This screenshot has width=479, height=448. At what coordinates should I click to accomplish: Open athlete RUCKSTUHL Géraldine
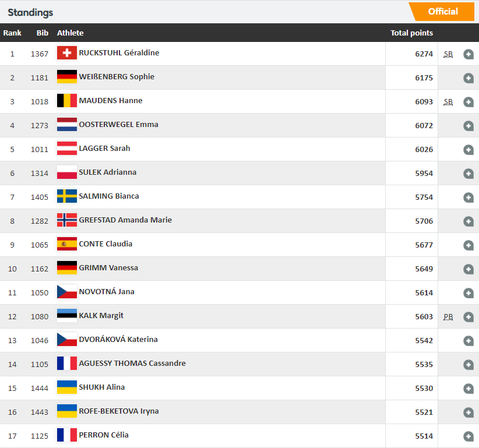(x=119, y=53)
